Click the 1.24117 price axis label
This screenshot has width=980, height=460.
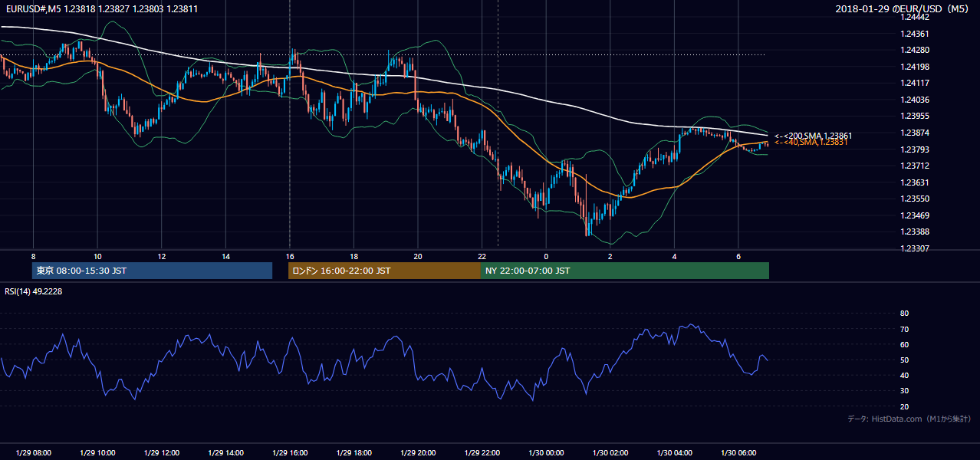click(x=916, y=84)
